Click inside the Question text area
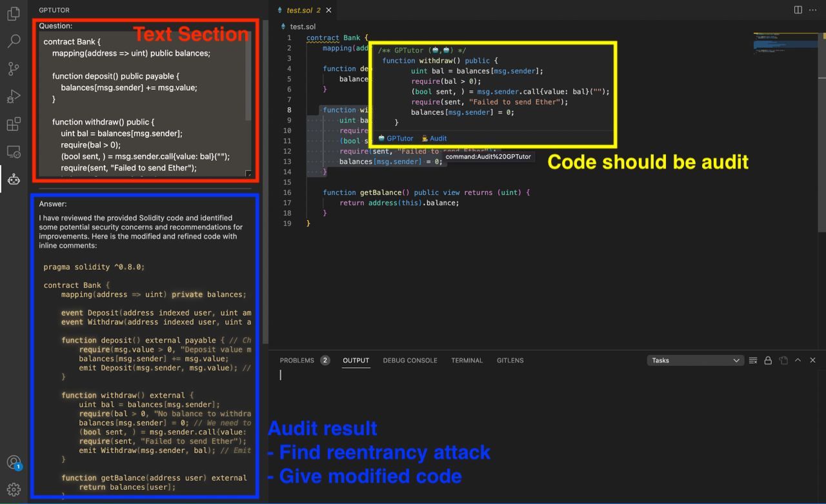The height and width of the screenshot is (504, 826). [x=142, y=104]
